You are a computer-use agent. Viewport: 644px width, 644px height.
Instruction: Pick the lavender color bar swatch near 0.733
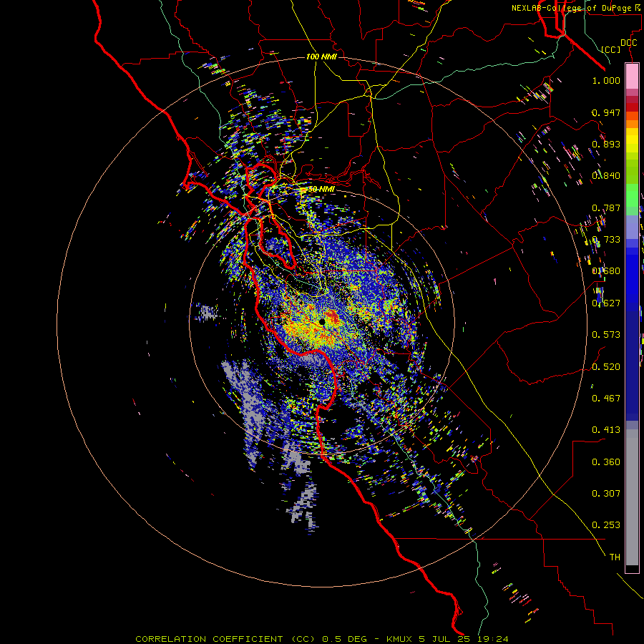[632, 227]
